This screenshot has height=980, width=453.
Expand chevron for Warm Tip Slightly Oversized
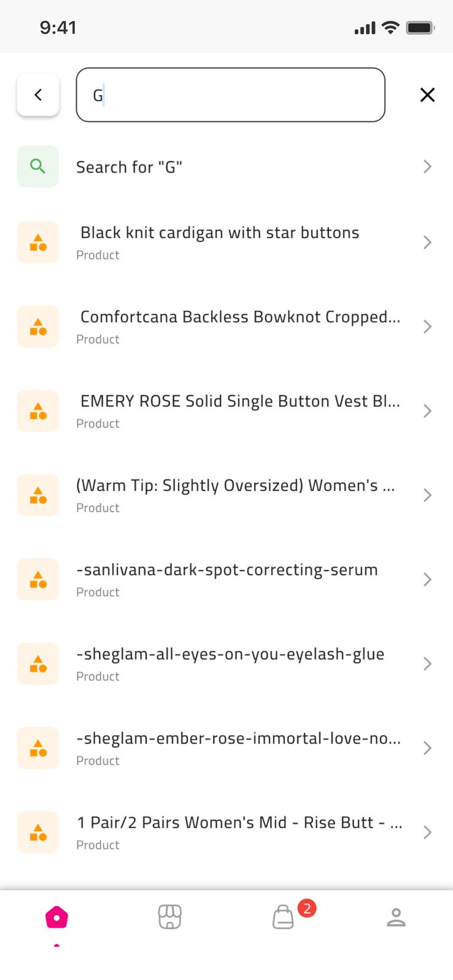[427, 495]
